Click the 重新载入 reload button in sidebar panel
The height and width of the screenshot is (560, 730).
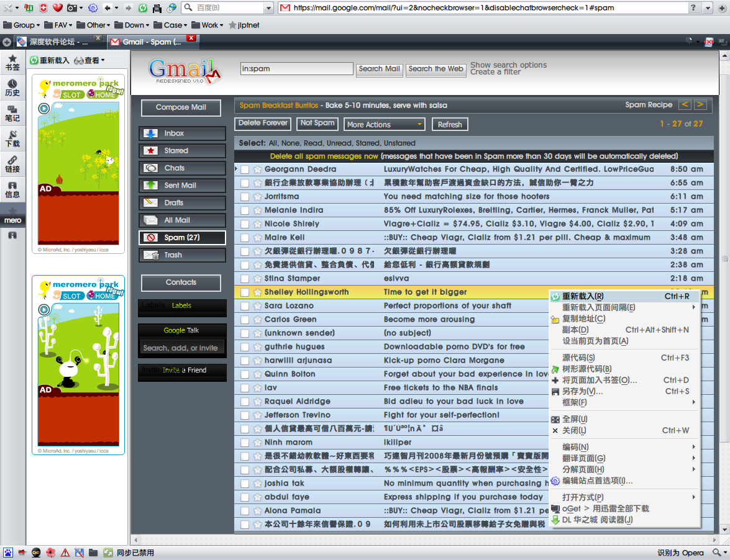(49, 60)
